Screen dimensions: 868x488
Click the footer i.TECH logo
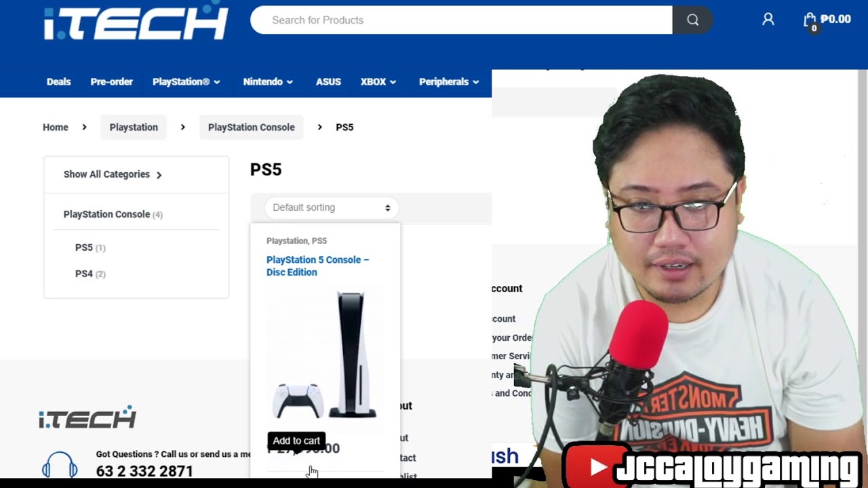87,418
